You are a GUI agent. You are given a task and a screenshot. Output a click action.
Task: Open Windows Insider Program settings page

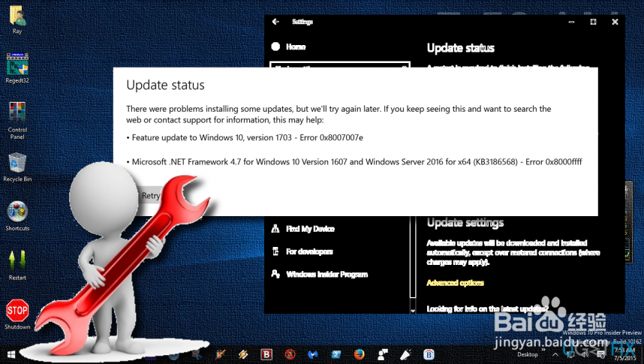click(319, 274)
